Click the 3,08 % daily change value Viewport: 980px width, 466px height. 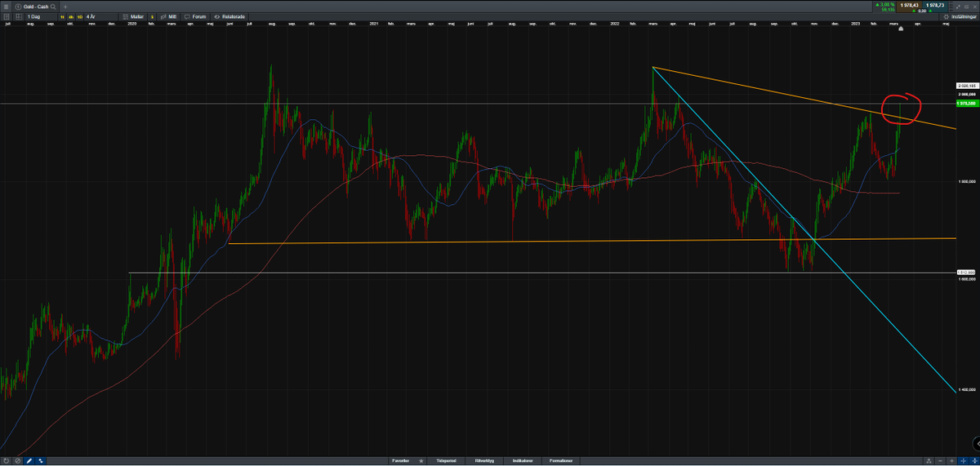point(885,5)
